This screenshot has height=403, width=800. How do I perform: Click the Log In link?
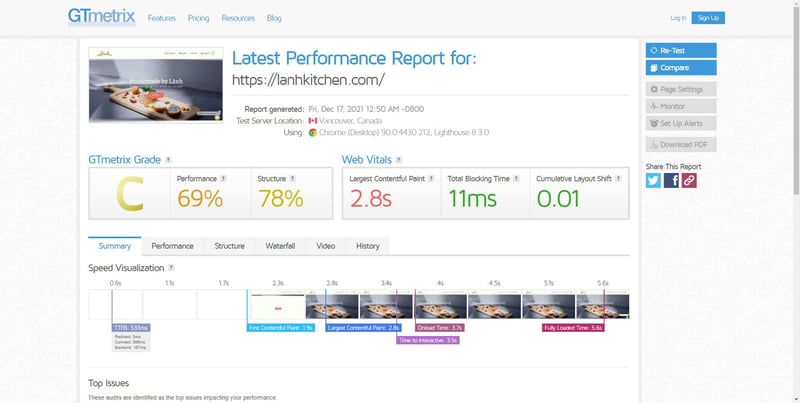coord(678,18)
